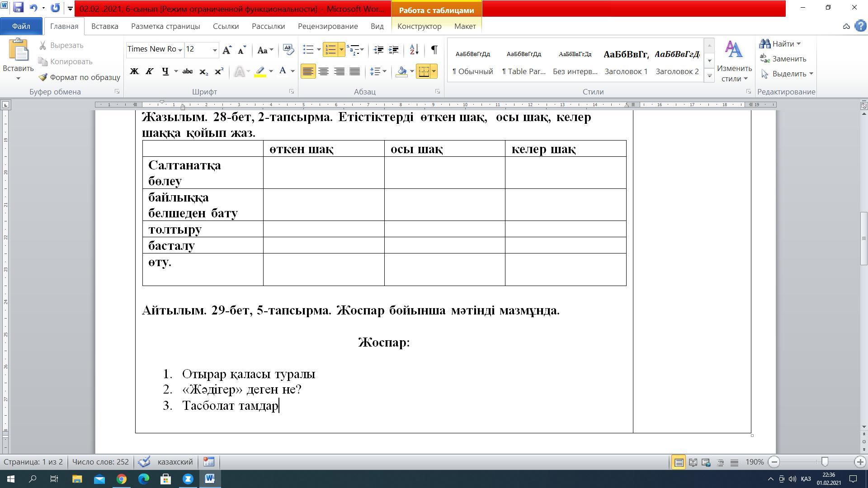The height and width of the screenshot is (488, 868).
Task: Apply the Заголовок 1 style
Action: (626, 62)
